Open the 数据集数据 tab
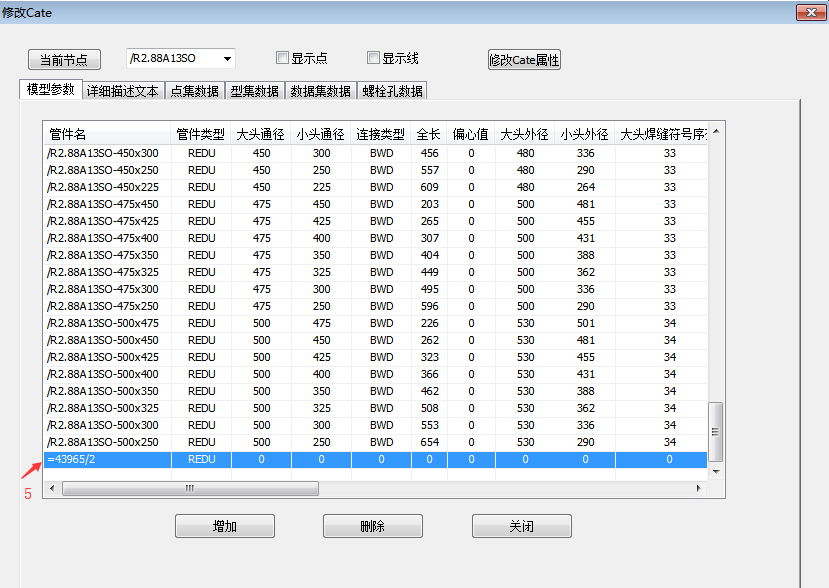 (x=320, y=91)
